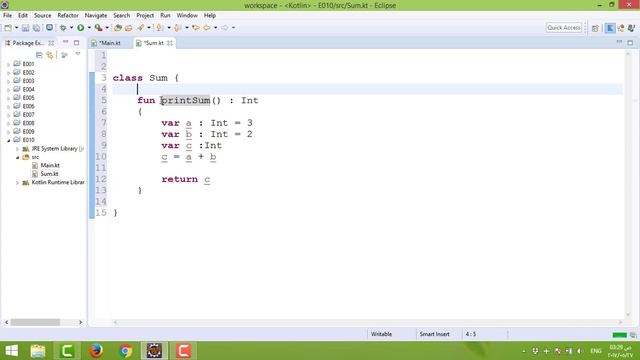
Task: Open the Navigate menu
Action: click(96, 15)
